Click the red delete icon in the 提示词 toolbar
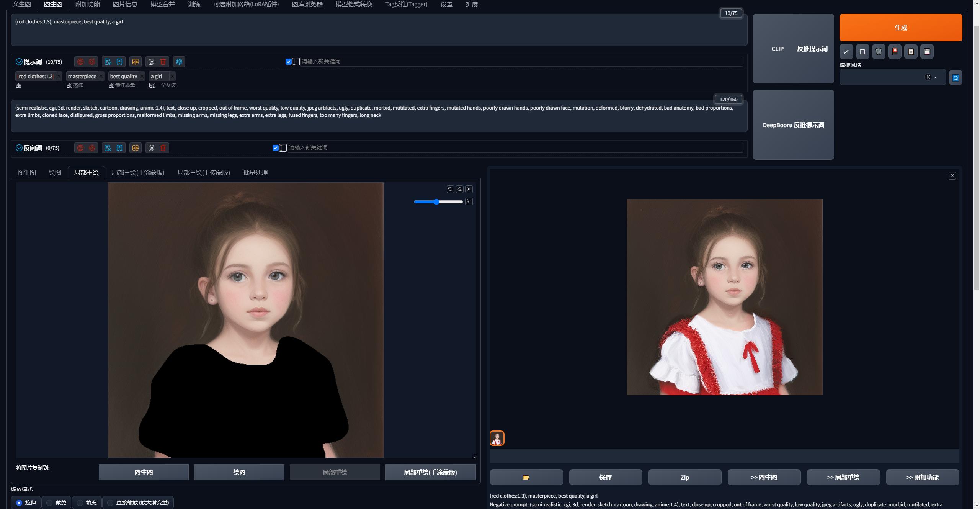980x509 pixels. tap(163, 62)
